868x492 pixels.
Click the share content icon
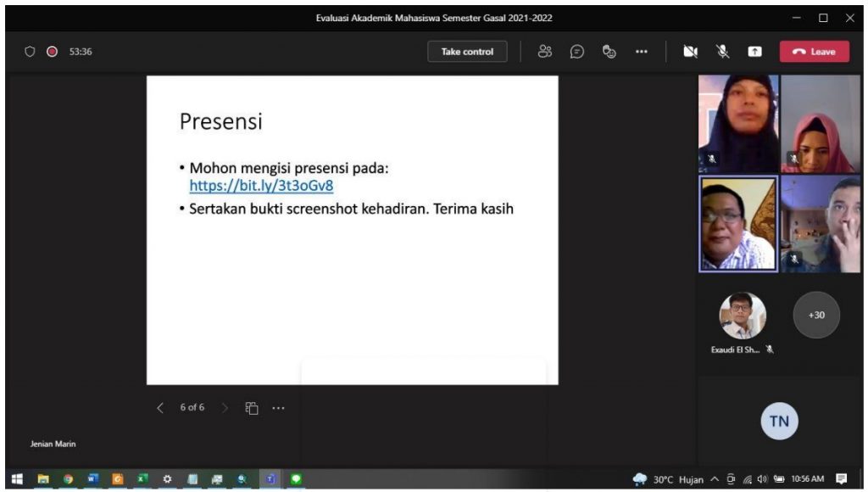754,52
